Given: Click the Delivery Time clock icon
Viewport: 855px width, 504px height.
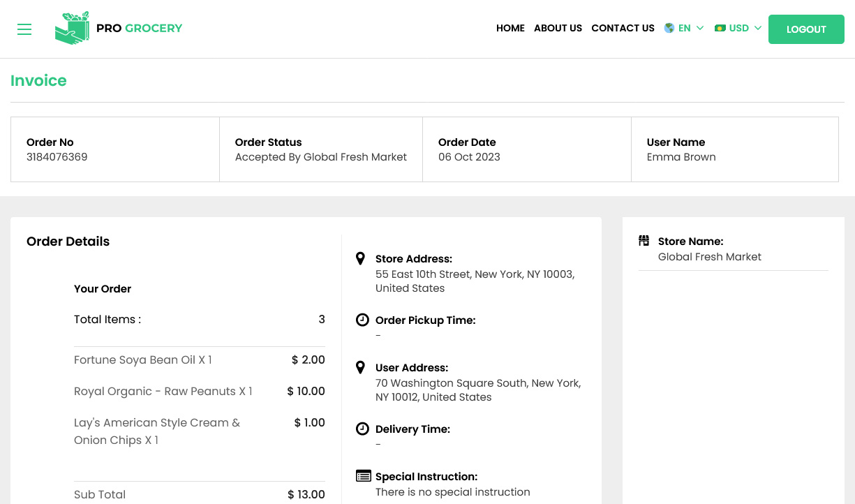Looking at the screenshot, I should [362, 429].
